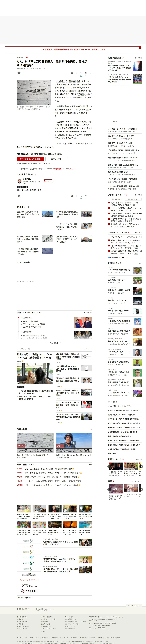The height and width of the screenshot is (644, 146).
Task: Open the 動画一覧 link
Action: (139, 459)
